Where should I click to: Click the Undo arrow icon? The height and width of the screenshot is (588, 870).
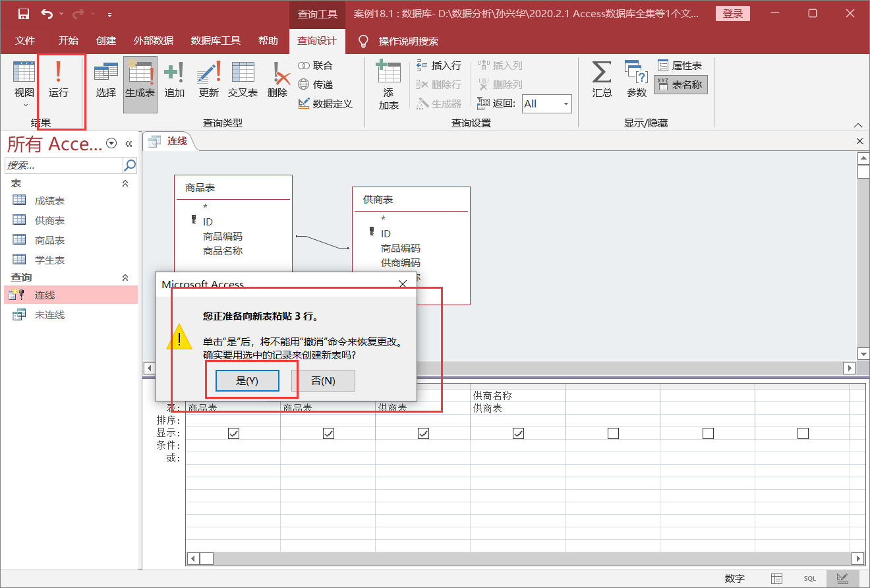pos(46,14)
